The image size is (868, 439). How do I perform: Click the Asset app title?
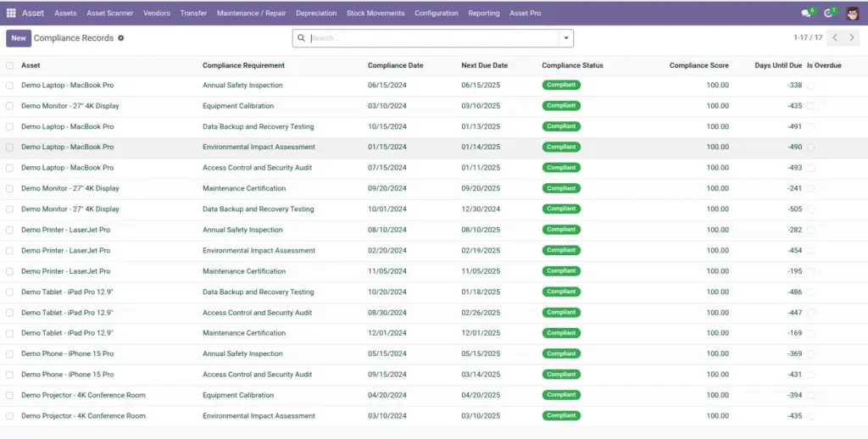coord(33,13)
